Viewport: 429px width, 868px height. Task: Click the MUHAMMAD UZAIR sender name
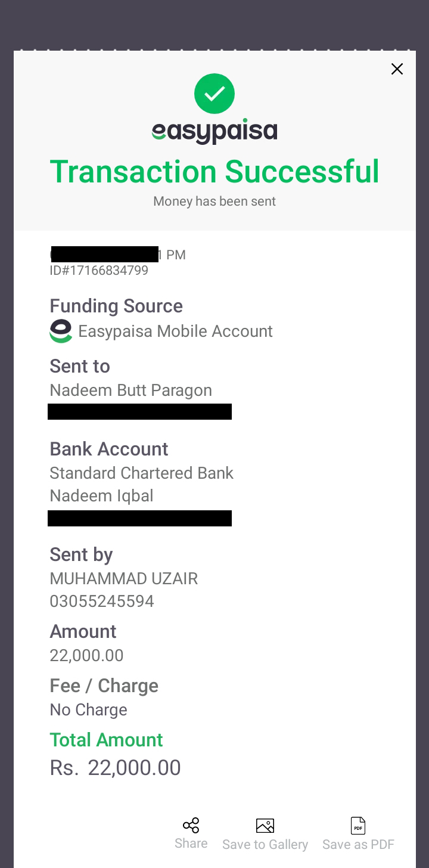124,579
